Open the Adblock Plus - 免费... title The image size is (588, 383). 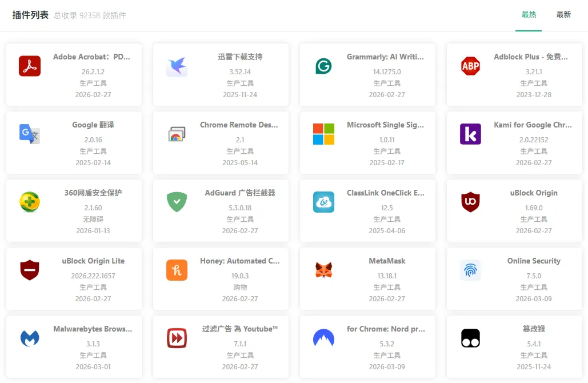[x=531, y=57]
